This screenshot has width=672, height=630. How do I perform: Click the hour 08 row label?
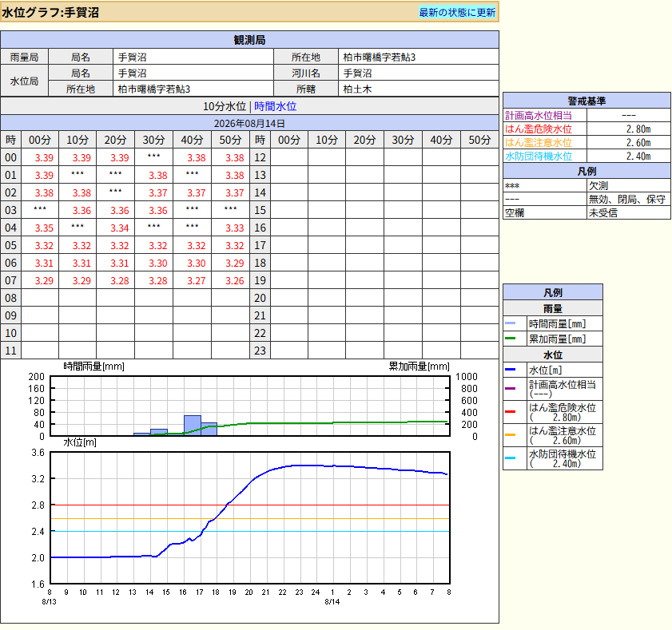pos(10,298)
